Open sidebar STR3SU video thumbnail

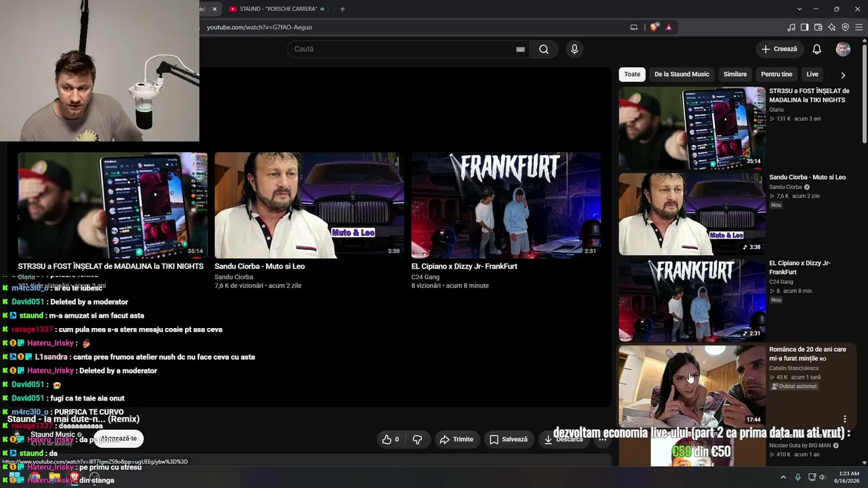point(692,128)
